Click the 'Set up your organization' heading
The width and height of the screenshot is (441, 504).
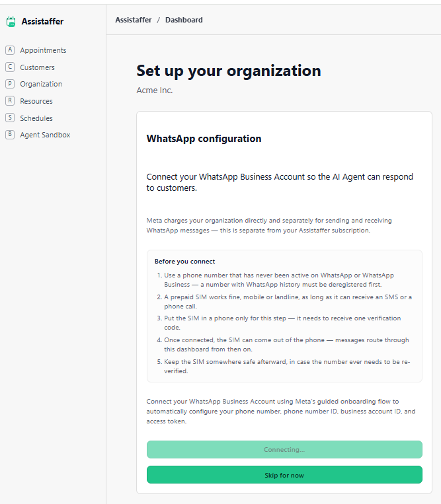pos(229,71)
